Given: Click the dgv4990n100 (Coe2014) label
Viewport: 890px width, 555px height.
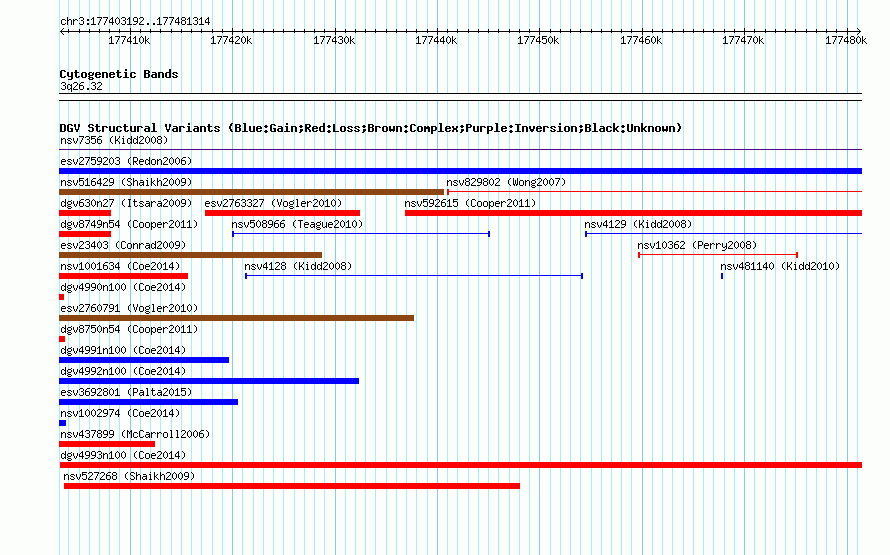Looking at the screenshot, I should 123,287.
